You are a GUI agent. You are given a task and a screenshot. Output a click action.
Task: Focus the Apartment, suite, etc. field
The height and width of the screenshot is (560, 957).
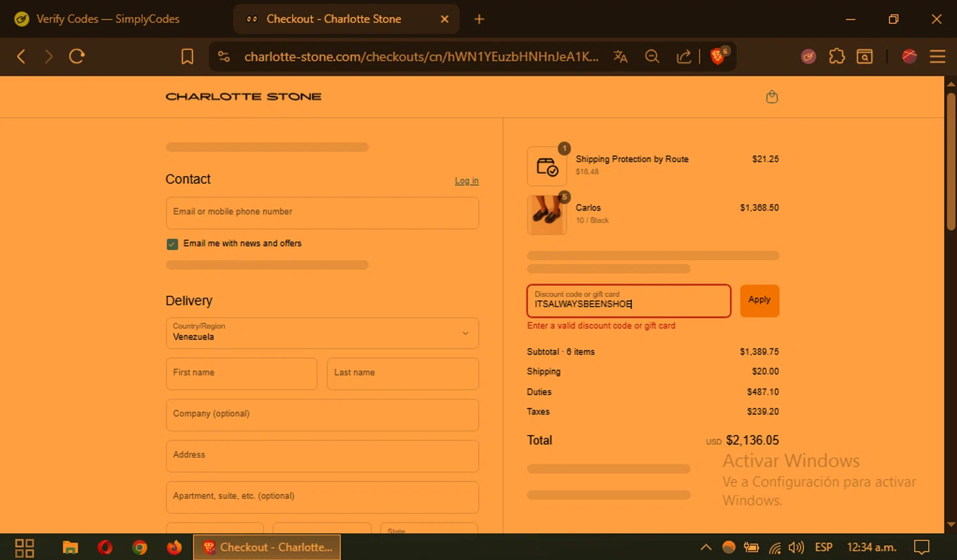coord(322,497)
